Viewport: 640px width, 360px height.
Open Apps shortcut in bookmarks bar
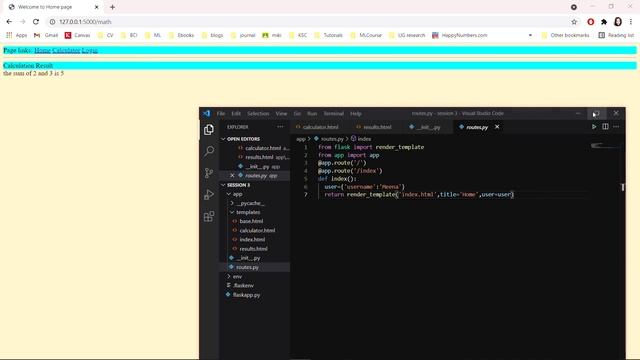click(x=17, y=35)
